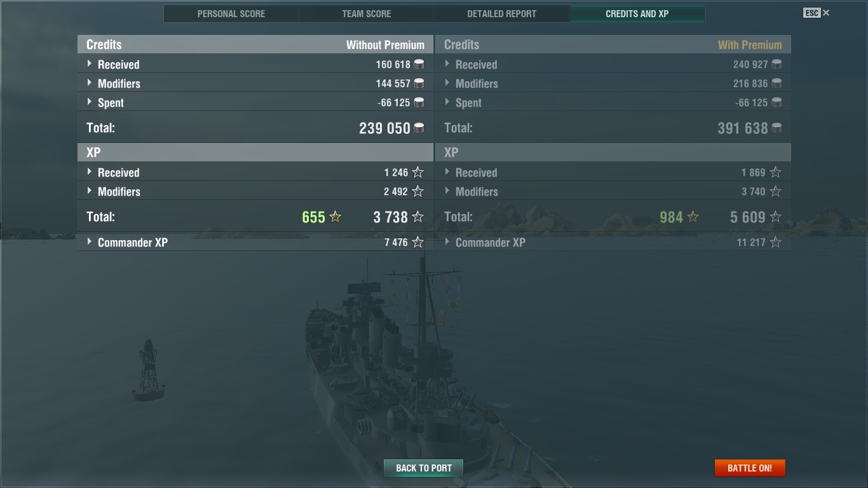Close the report with ESC X icon
Image resolution: width=868 pixels, height=488 pixels.
pos(817,13)
